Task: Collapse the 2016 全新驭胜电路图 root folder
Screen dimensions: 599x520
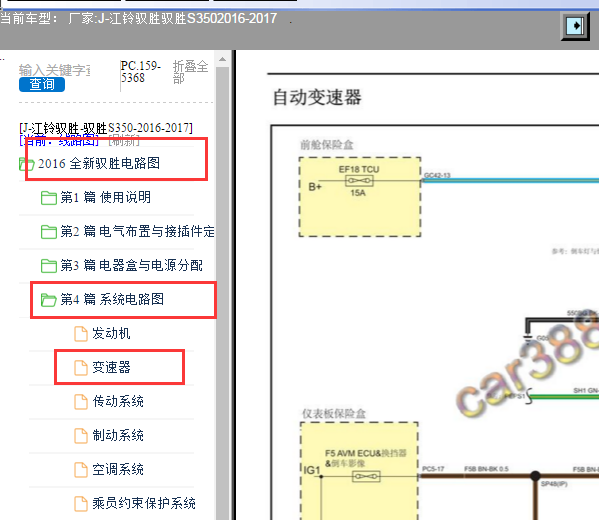Action: click(x=99, y=164)
